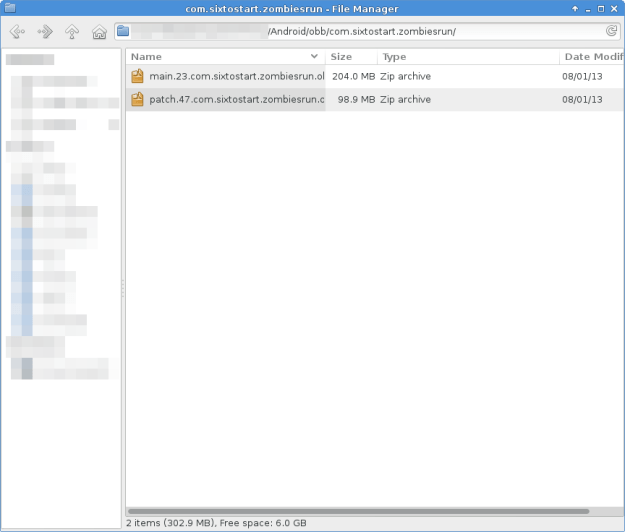Sort files by Type column
625x532 pixels.
click(468, 57)
